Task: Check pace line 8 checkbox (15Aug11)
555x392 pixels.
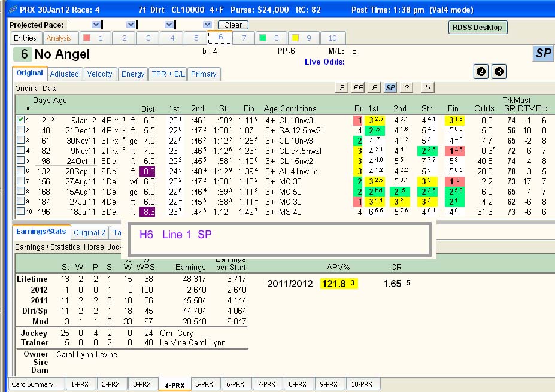Action: tap(20, 191)
